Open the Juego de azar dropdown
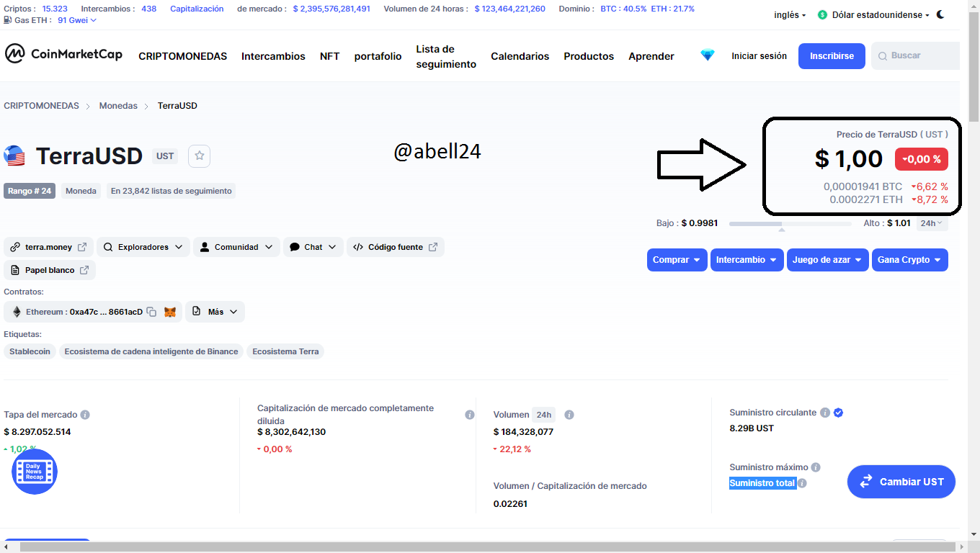This screenshot has width=980, height=553. 828,260
